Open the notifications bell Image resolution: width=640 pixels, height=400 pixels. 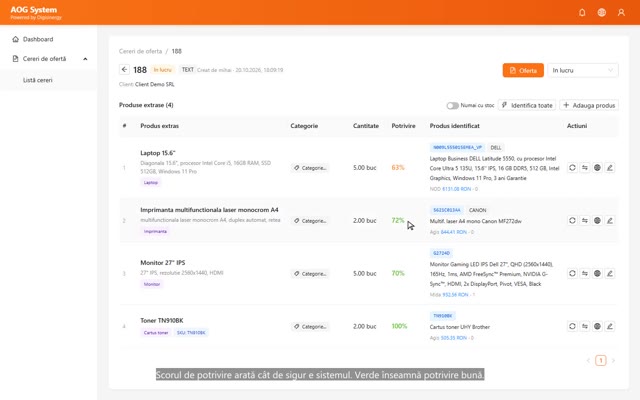pos(582,13)
